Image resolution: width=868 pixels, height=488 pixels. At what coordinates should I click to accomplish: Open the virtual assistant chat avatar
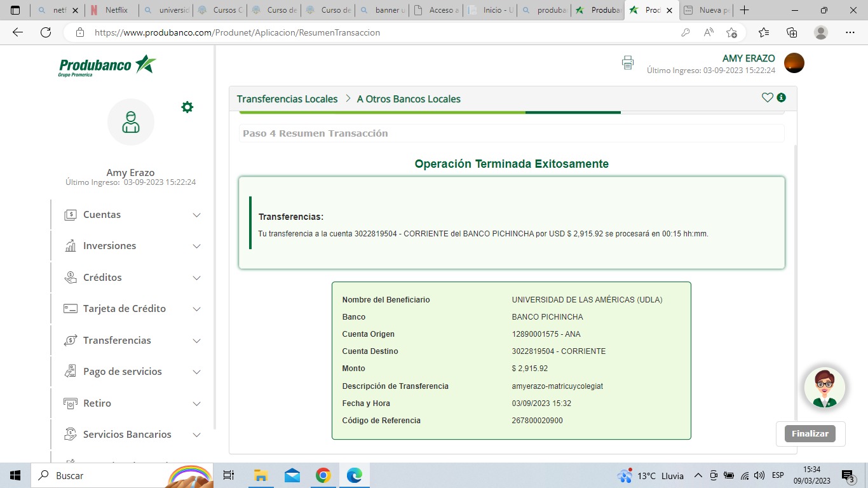coord(824,388)
